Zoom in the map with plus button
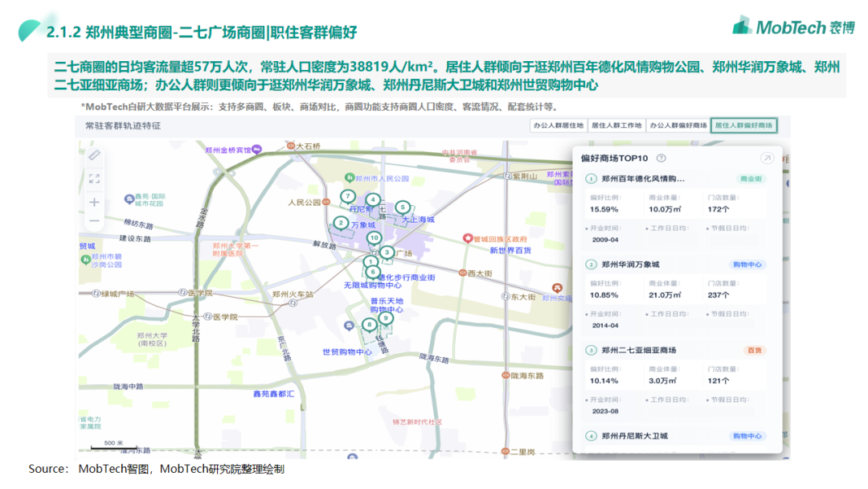 tap(94, 202)
